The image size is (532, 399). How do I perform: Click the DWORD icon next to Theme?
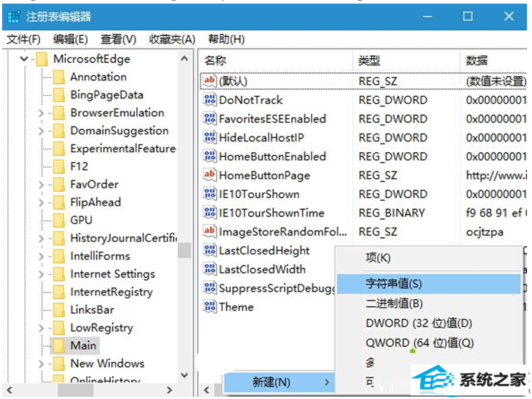tap(209, 306)
